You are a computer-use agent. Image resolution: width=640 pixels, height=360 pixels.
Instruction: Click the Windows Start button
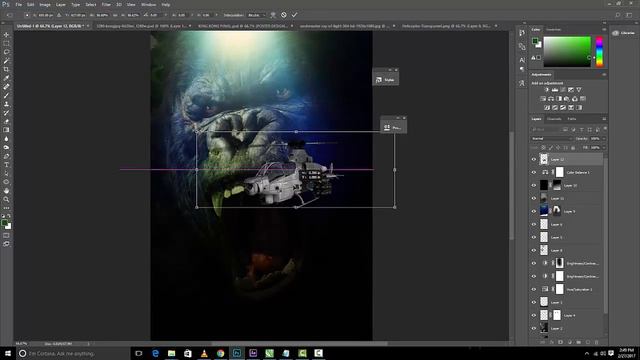7,353
